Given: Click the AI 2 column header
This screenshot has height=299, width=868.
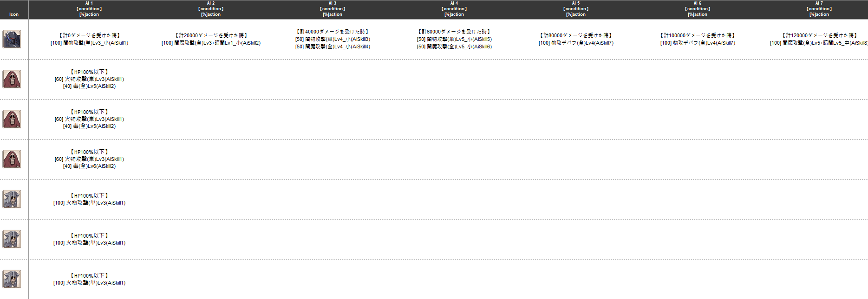Looking at the screenshot, I should [x=210, y=9].
